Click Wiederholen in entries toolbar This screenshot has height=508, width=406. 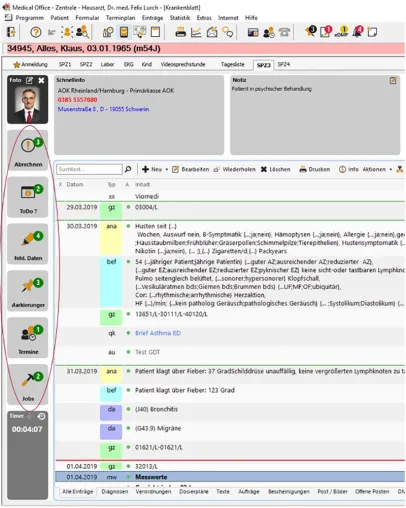tap(235, 169)
